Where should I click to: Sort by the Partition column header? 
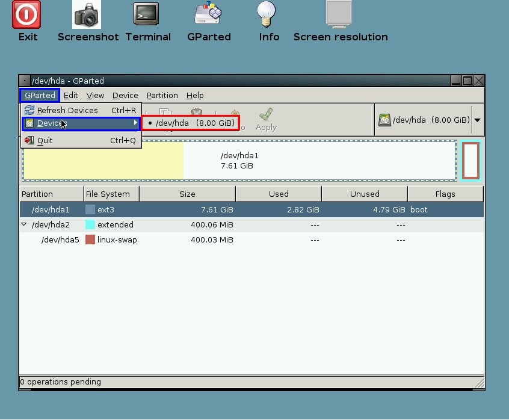(51, 194)
